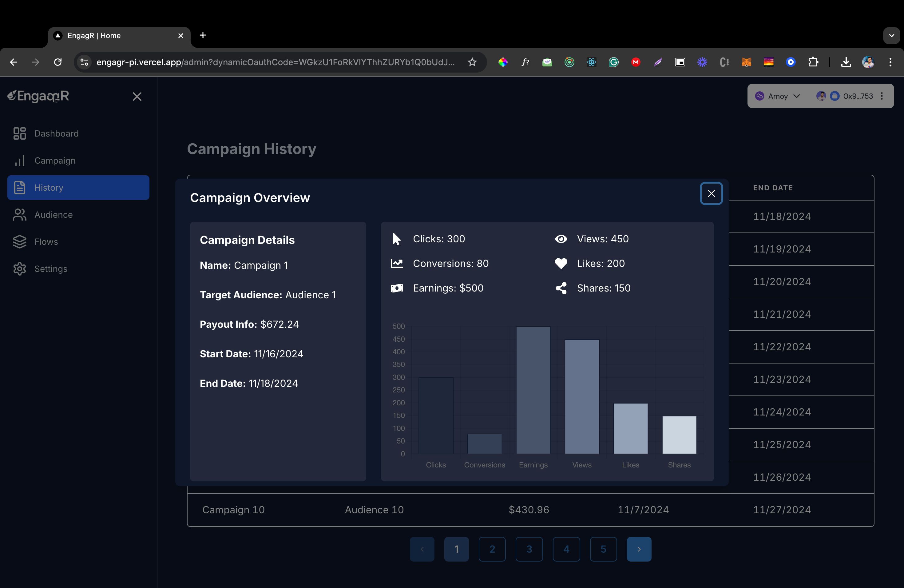
Task: Go to pagination page 2
Action: (492, 549)
